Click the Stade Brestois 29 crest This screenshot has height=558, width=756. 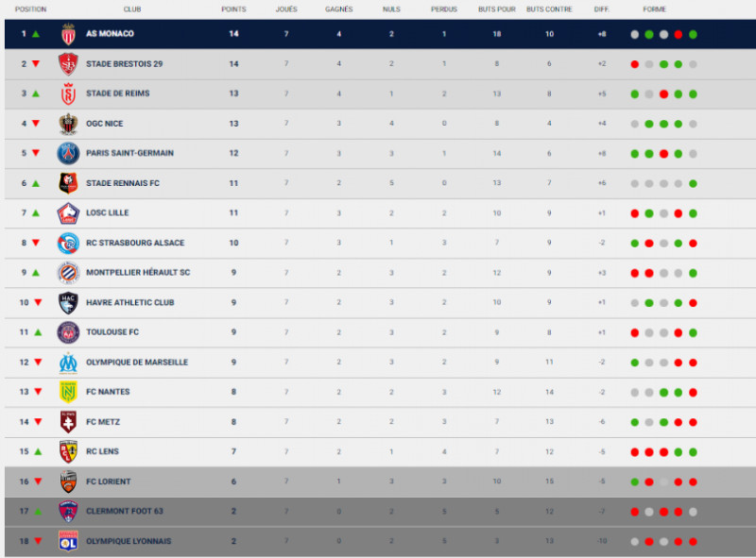coord(68,64)
